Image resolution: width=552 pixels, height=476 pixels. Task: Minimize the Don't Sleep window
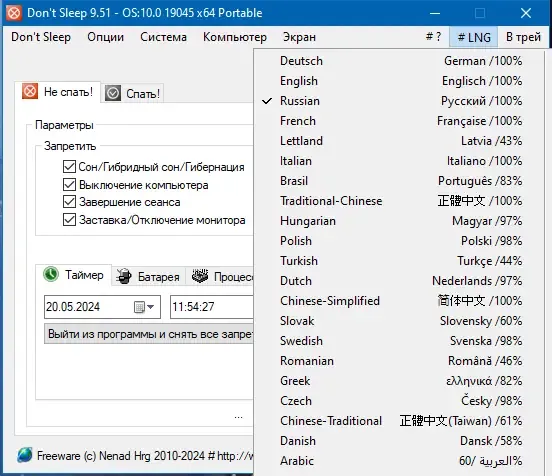tap(435, 13)
